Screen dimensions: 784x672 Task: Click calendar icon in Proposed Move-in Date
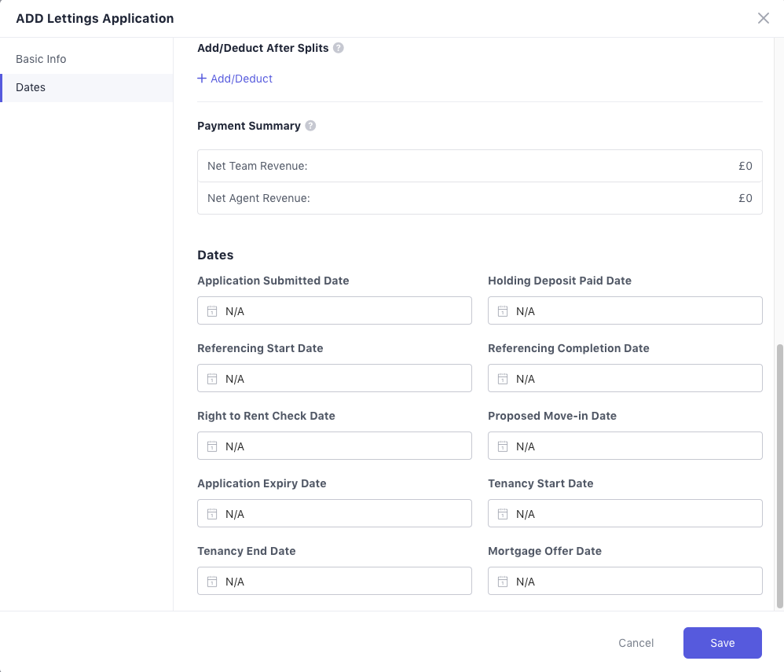503,446
